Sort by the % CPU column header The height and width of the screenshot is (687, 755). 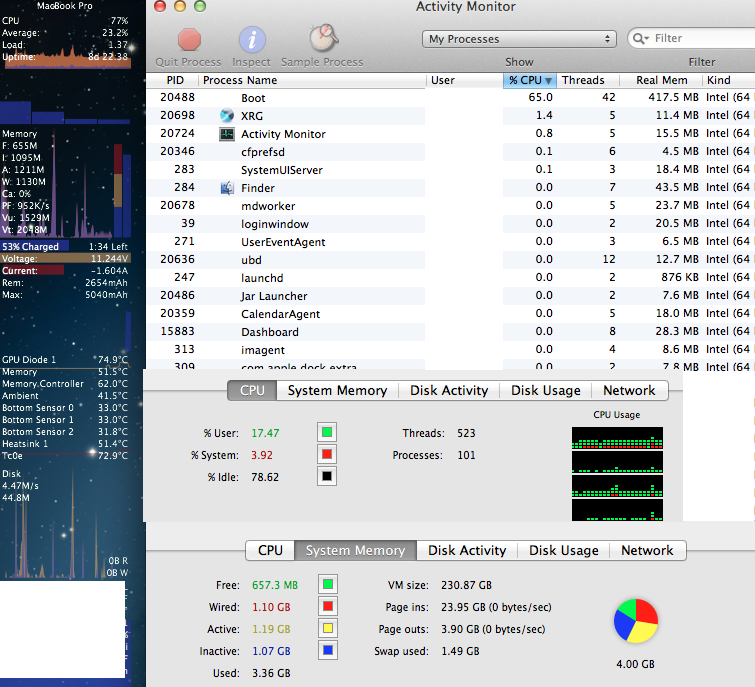(x=530, y=80)
